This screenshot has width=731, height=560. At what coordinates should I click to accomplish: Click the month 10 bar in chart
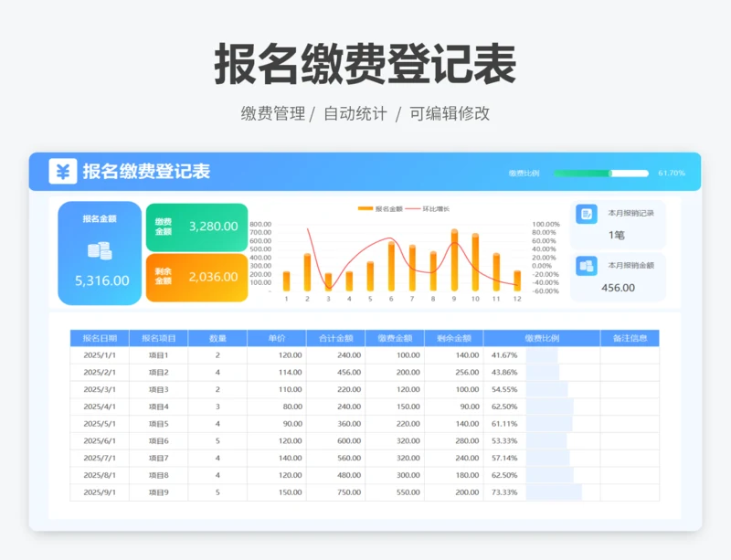[x=475, y=262]
